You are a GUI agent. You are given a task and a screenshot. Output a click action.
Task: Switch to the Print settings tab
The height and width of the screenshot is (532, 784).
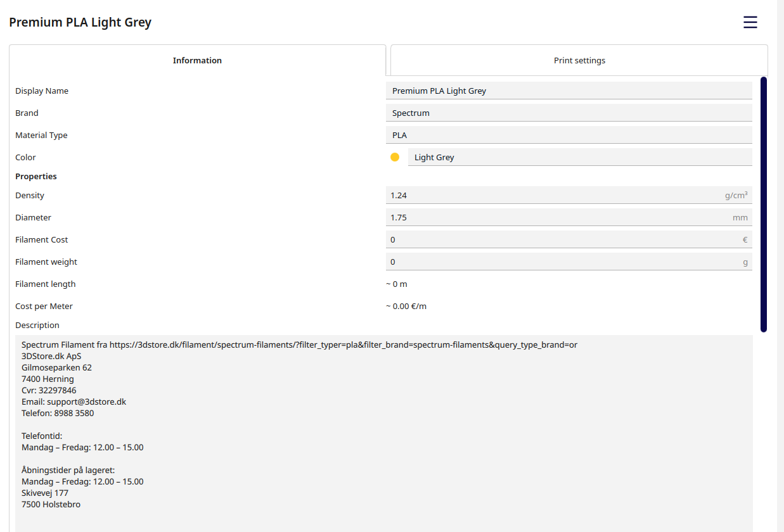tap(579, 61)
